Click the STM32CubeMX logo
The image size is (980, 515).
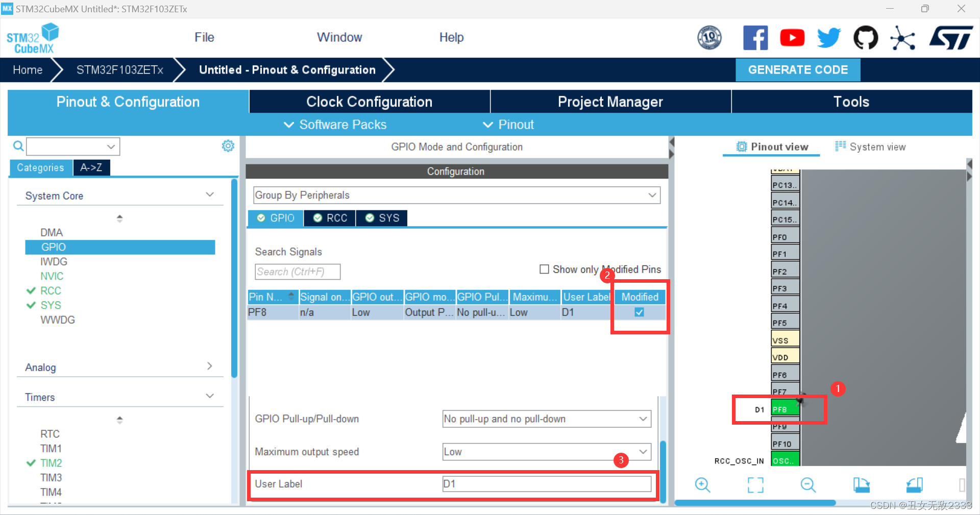coord(33,38)
